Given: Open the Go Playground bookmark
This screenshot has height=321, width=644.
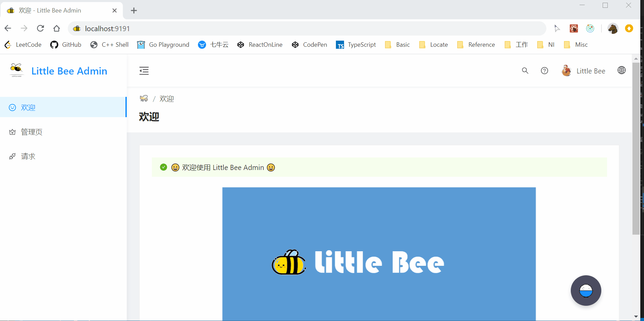Looking at the screenshot, I should point(163,45).
